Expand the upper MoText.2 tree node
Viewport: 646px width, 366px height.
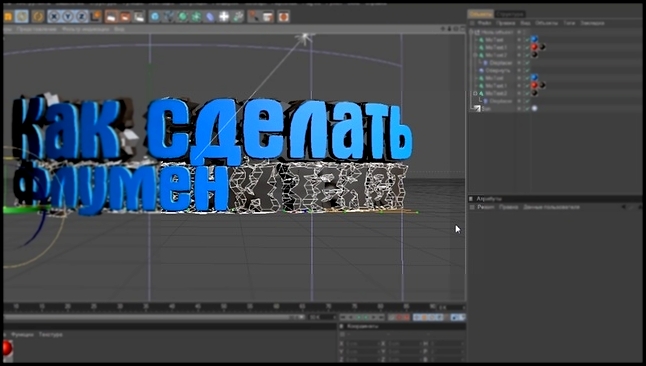pyautogui.click(x=475, y=55)
